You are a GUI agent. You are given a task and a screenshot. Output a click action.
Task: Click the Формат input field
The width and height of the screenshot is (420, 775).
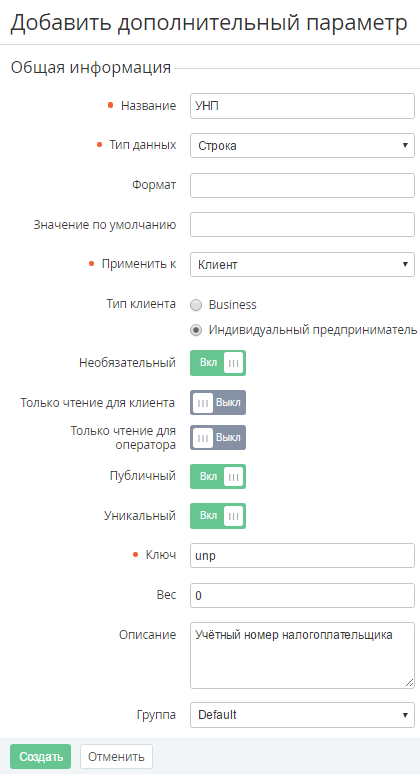click(x=302, y=185)
